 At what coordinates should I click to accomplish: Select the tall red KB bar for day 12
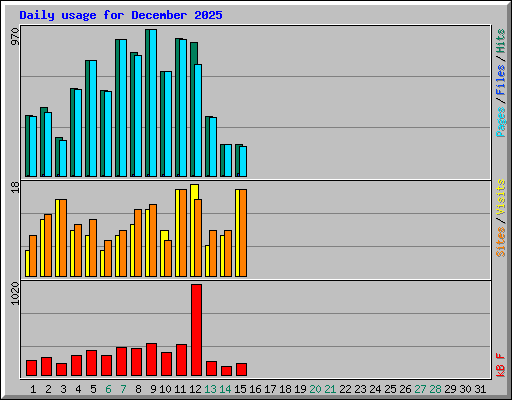click(196, 330)
